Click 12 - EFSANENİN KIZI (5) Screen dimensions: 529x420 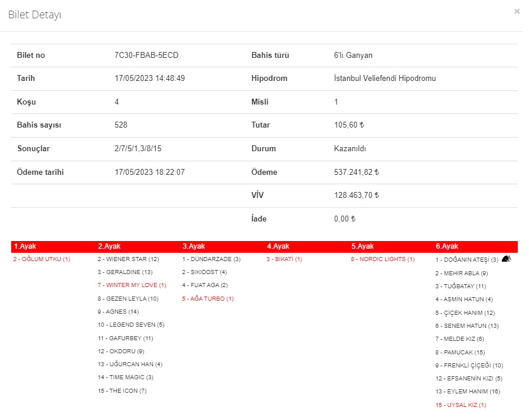pos(469,379)
